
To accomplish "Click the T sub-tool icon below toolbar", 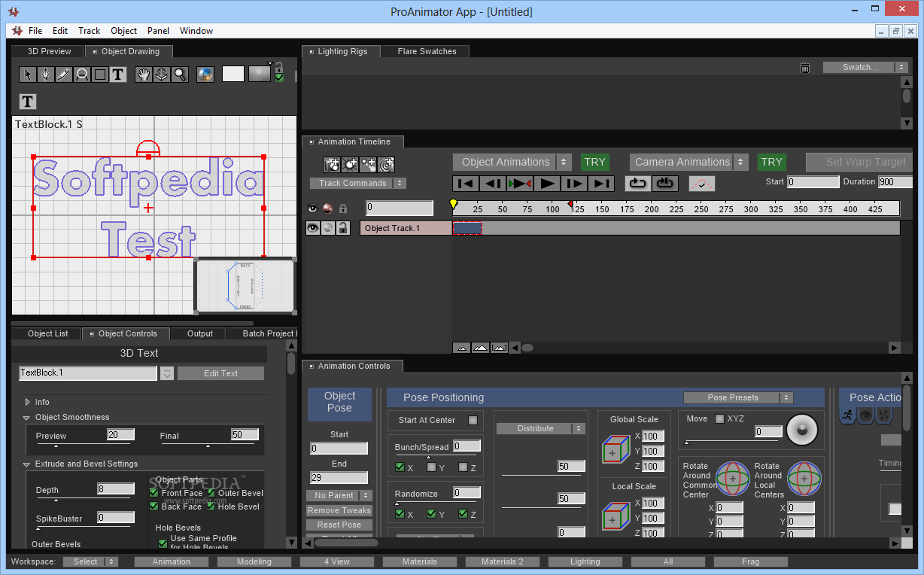I will pyautogui.click(x=28, y=102).
